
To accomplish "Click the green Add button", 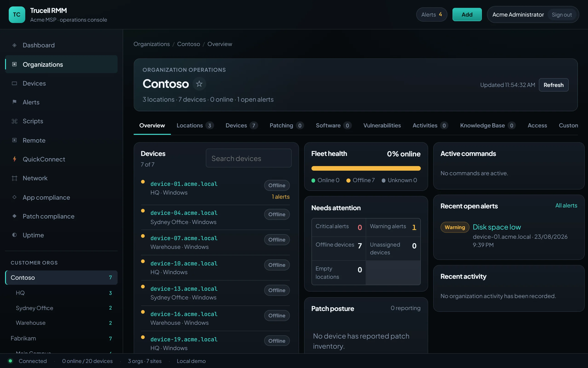I will click(467, 14).
